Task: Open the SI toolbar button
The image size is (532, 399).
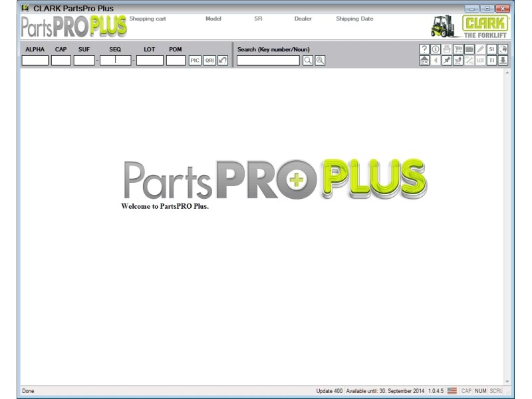Action: point(491,49)
